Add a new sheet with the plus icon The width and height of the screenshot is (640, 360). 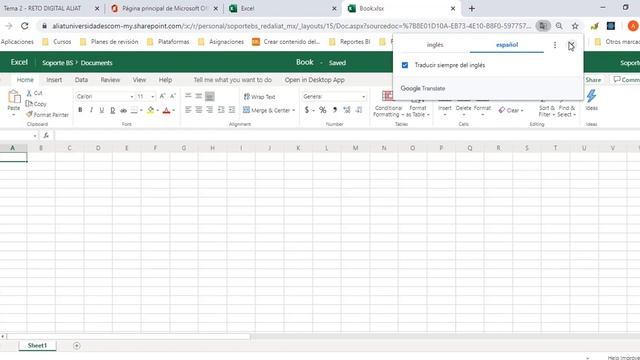point(76,346)
